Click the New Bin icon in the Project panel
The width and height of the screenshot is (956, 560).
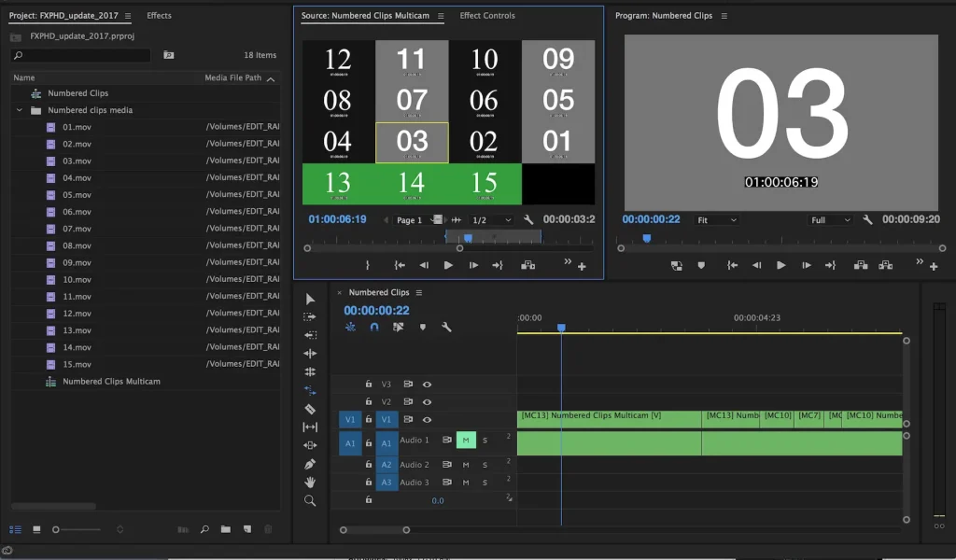(225, 529)
